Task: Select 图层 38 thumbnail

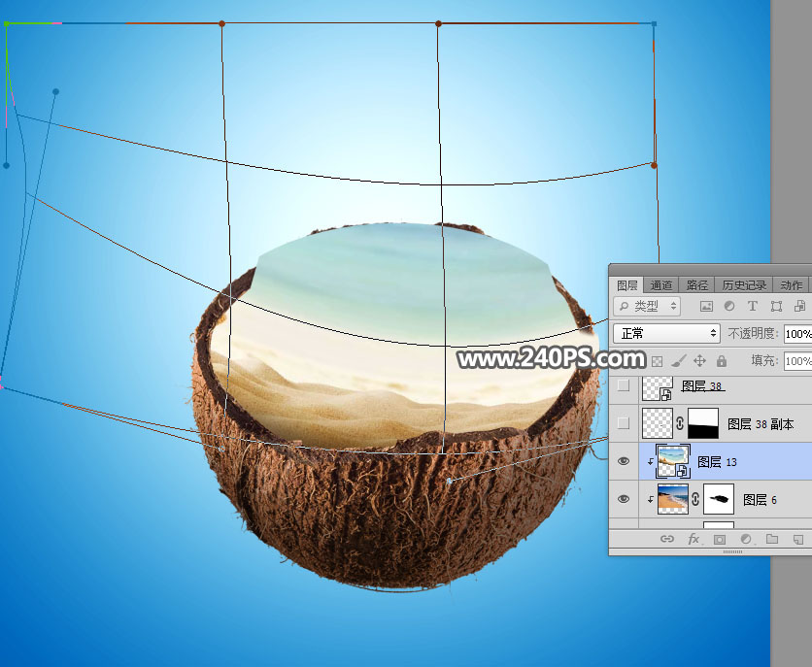Action: [658, 388]
